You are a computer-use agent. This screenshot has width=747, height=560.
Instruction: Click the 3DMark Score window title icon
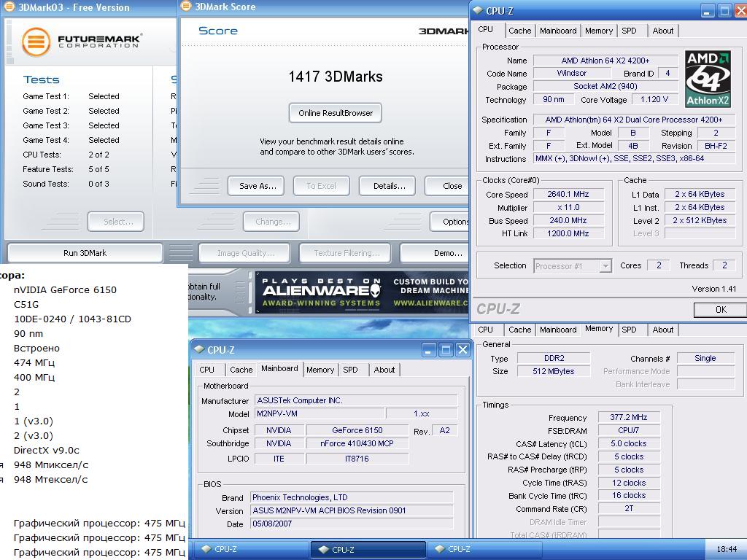[x=186, y=7]
